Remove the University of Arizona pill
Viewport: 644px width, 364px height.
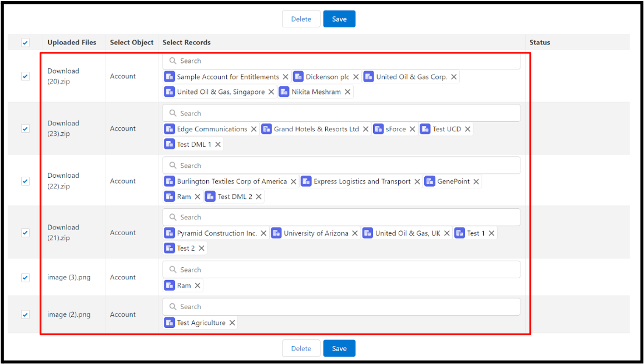[x=355, y=233]
